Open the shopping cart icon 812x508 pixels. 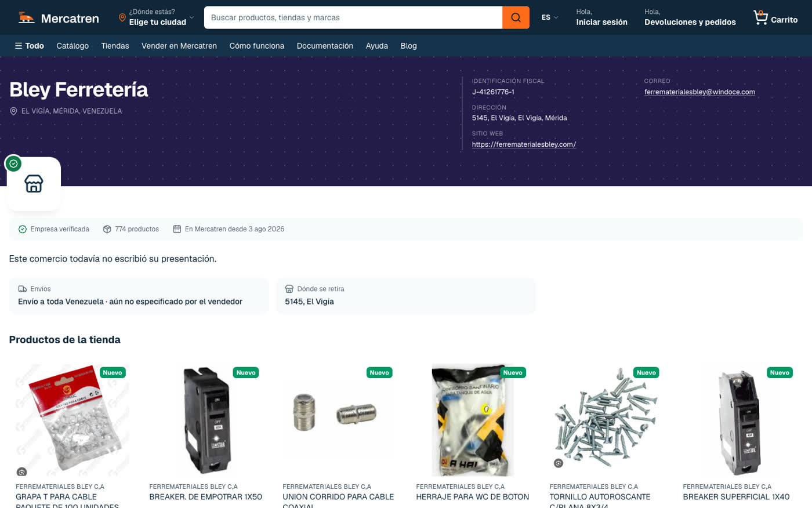click(x=760, y=18)
